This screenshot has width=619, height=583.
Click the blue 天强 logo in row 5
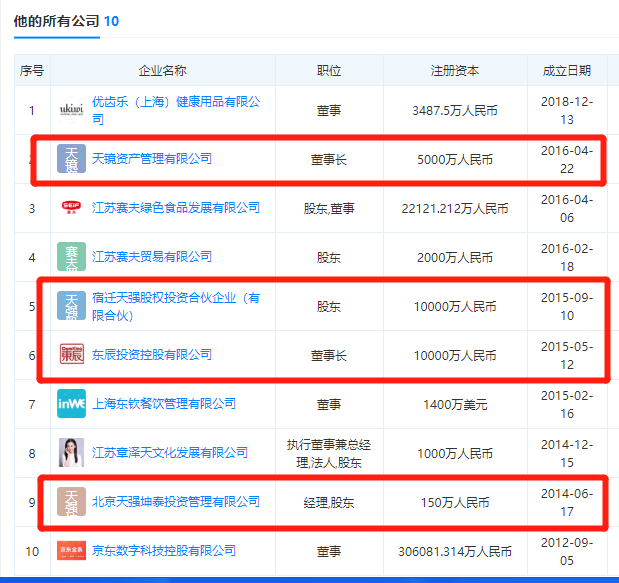(x=71, y=306)
